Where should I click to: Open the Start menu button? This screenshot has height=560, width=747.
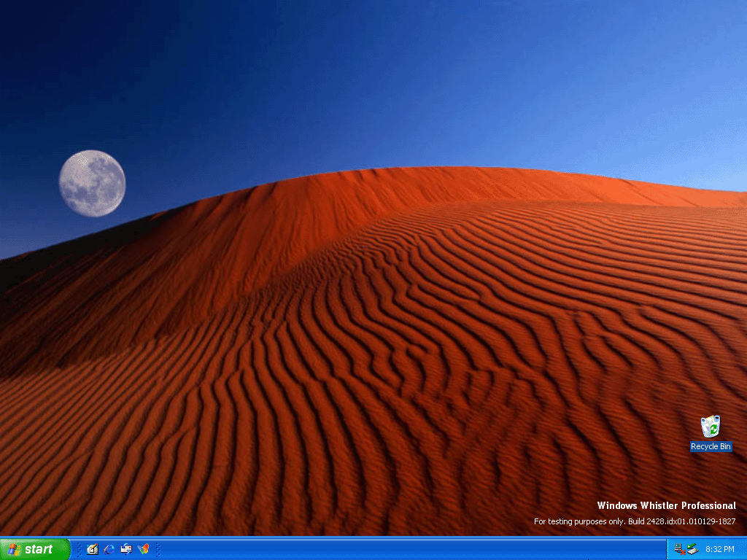pyautogui.click(x=35, y=549)
